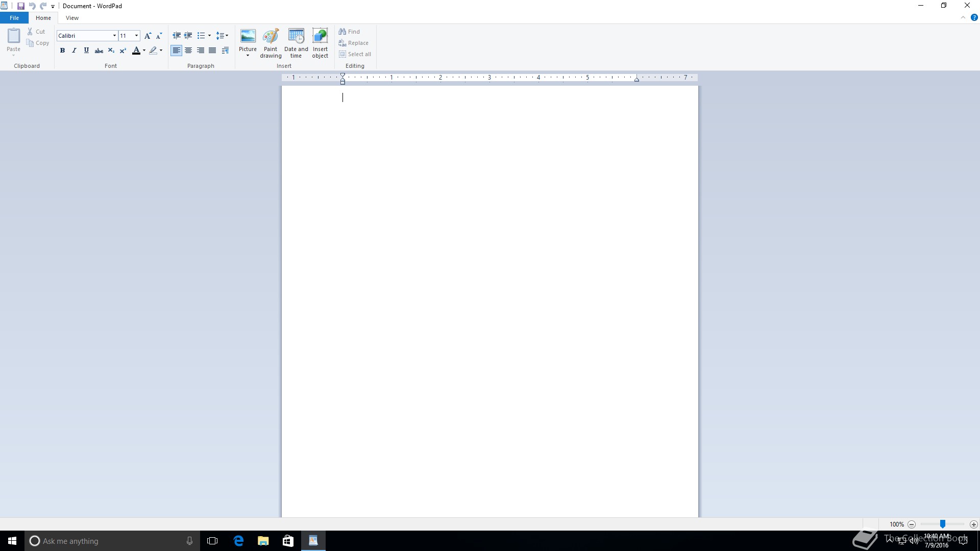Apply strikethrough formatting

coord(99,51)
